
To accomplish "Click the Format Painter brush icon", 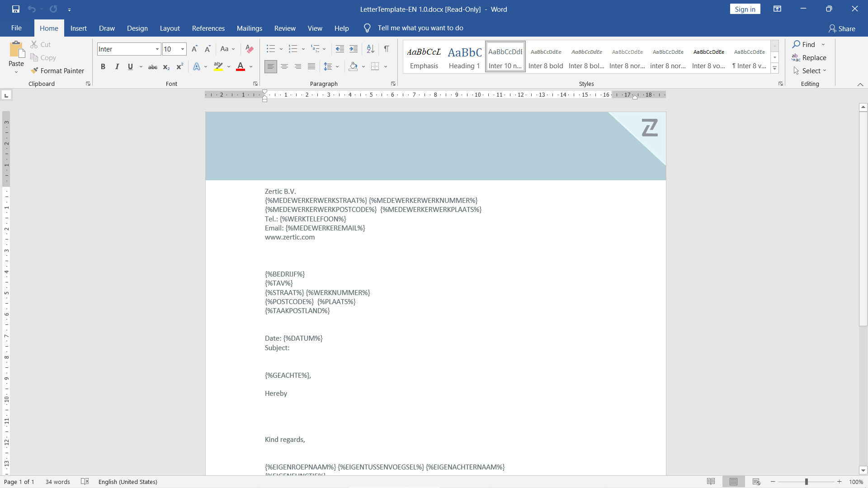I will click(34, 71).
